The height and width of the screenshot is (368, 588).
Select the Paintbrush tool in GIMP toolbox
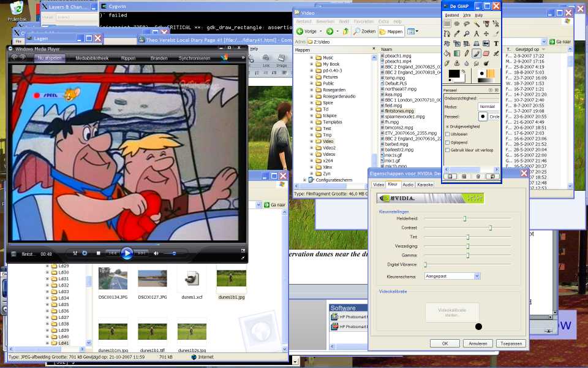click(477, 54)
